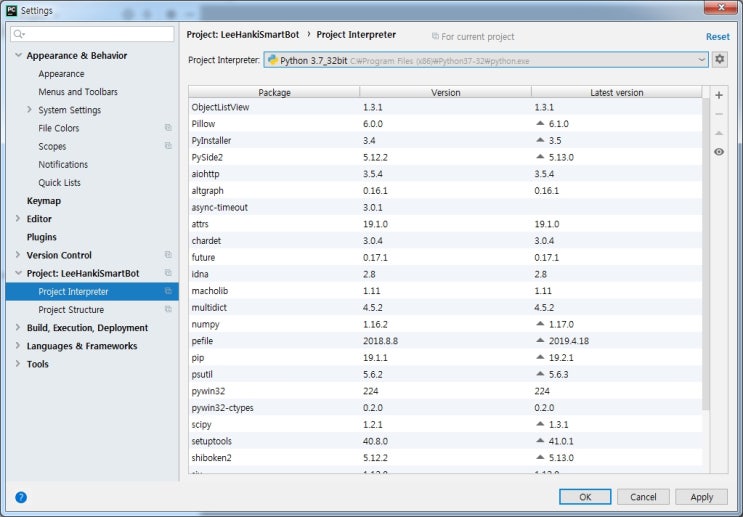Viewport: 743px width, 517px height.
Task: Open Quick Lists settings
Action: pyautogui.click(x=59, y=182)
